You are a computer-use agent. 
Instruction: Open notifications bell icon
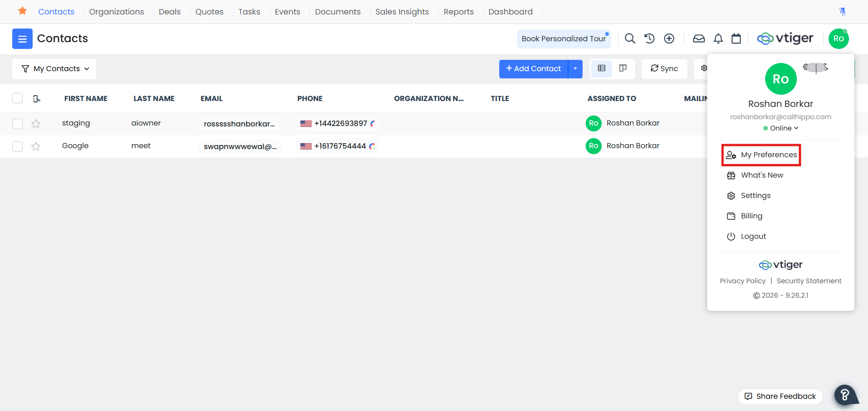(x=718, y=39)
